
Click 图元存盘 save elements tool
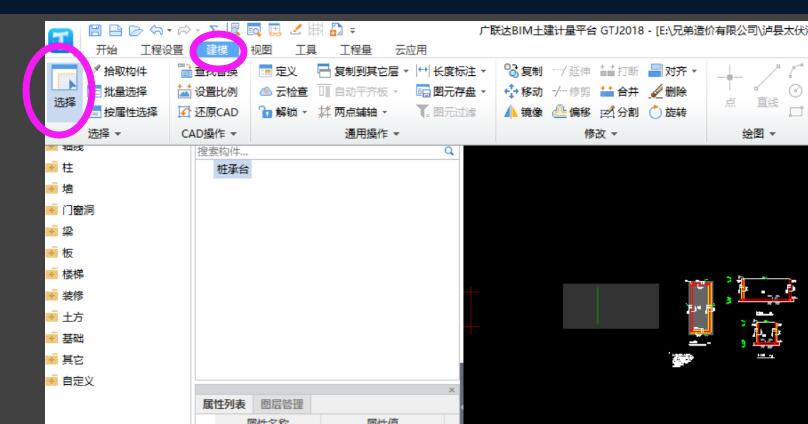pos(446,92)
